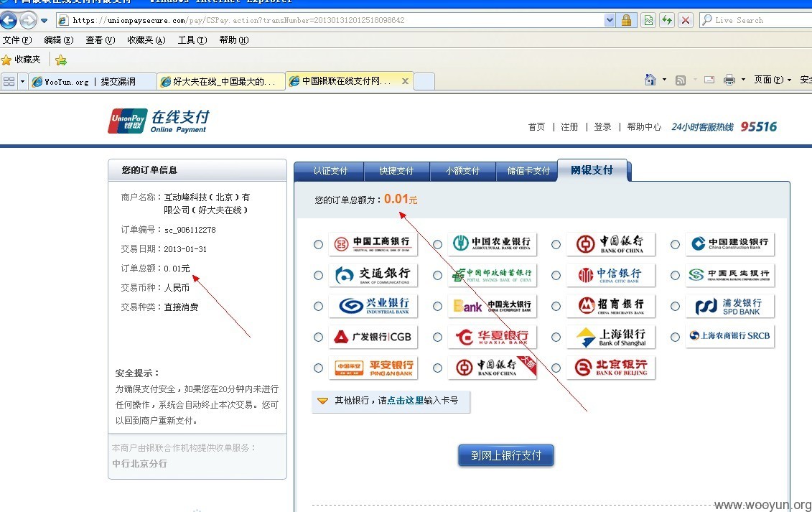
Task: Click the 点击这里 link to enter card number
Action: 406,401
